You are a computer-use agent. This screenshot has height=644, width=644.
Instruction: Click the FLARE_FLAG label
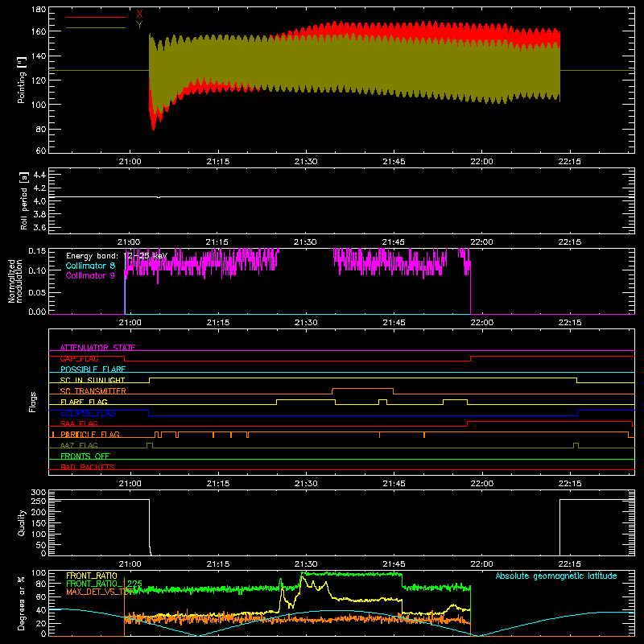coord(84,402)
